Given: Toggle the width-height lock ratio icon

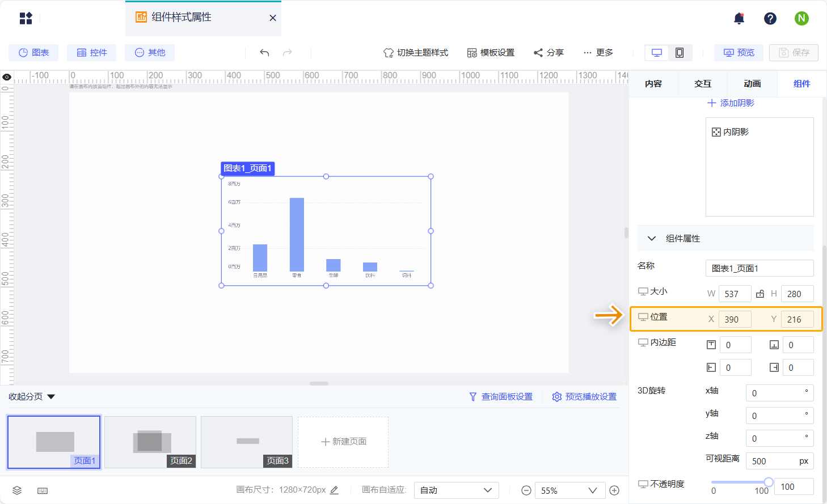Looking at the screenshot, I should click(760, 294).
